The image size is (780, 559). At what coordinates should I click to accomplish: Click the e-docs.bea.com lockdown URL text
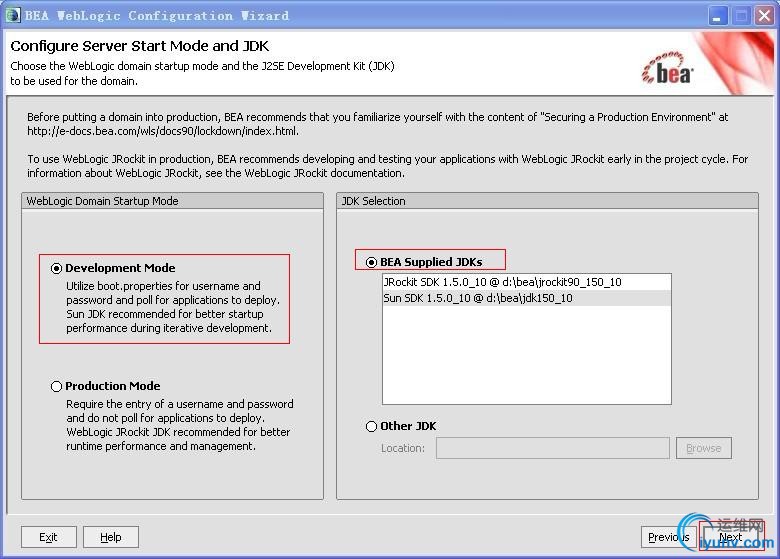tap(163, 131)
